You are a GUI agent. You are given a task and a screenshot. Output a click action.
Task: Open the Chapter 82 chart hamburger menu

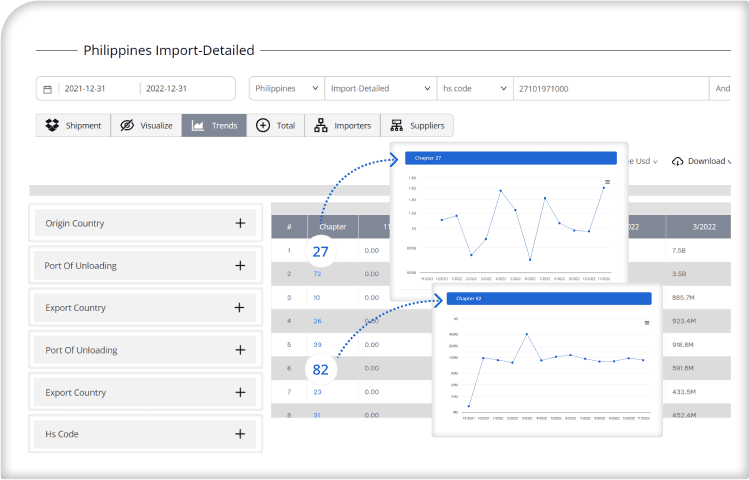click(647, 323)
